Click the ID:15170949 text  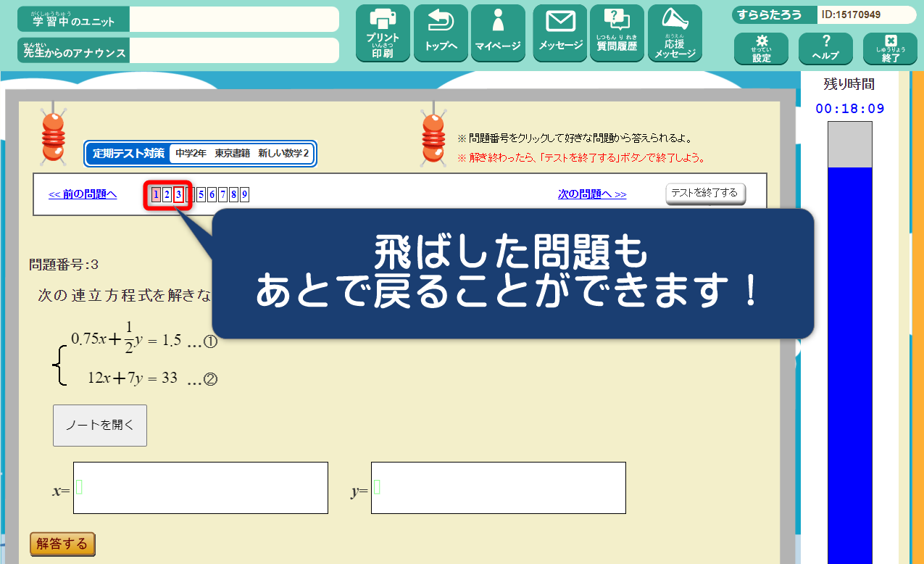852,14
